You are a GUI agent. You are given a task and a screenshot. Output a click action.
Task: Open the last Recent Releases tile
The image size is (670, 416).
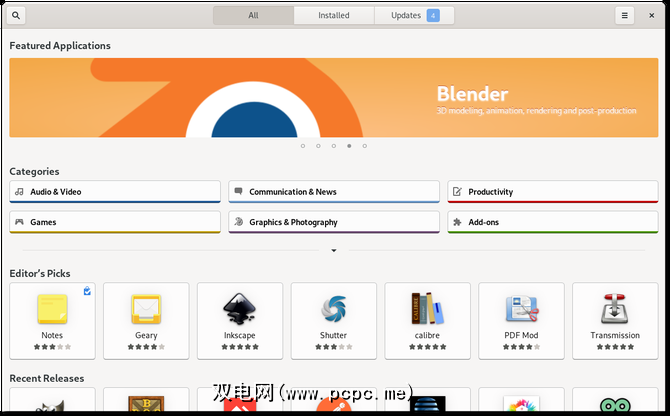(615, 400)
